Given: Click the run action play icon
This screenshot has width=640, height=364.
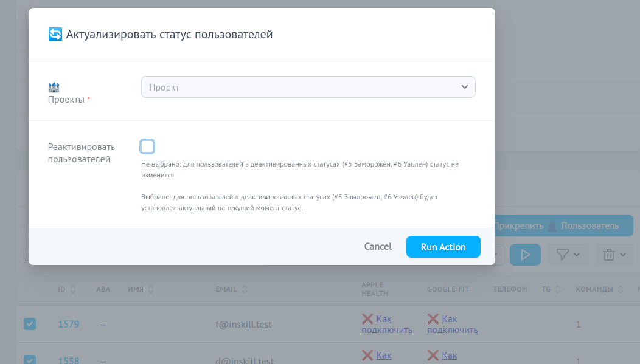Looking at the screenshot, I should 525,255.
